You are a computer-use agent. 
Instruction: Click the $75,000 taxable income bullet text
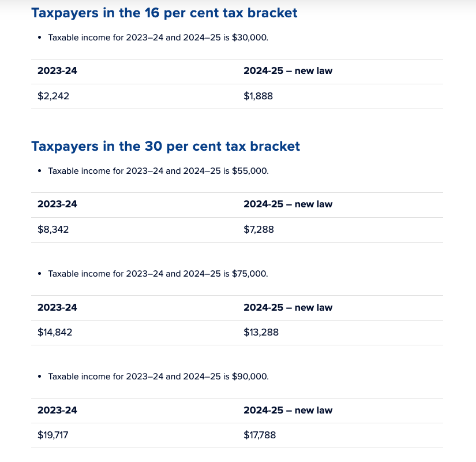pyautogui.click(x=158, y=274)
